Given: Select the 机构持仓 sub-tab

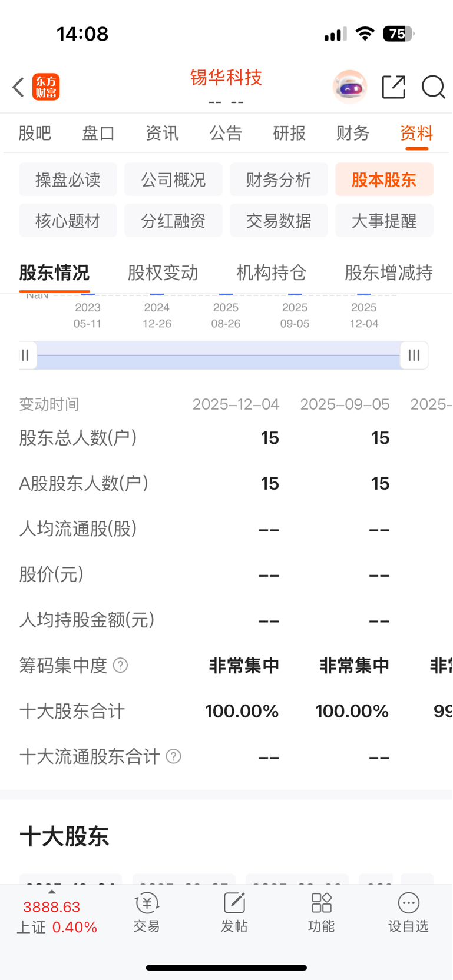Looking at the screenshot, I should (x=272, y=273).
